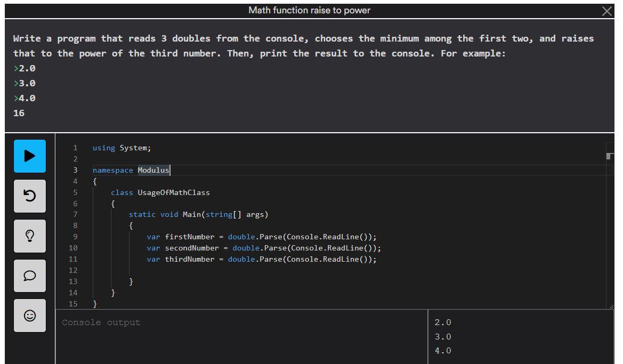The height and width of the screenshot is (364, 623).
Task: Click line number 15 in gutter
Action: coord(72,304)
